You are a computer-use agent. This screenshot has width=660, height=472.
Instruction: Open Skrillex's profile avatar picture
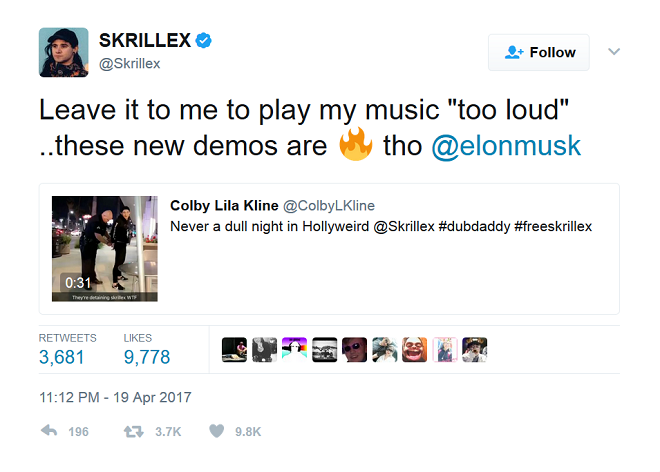(x=64, y=53)
